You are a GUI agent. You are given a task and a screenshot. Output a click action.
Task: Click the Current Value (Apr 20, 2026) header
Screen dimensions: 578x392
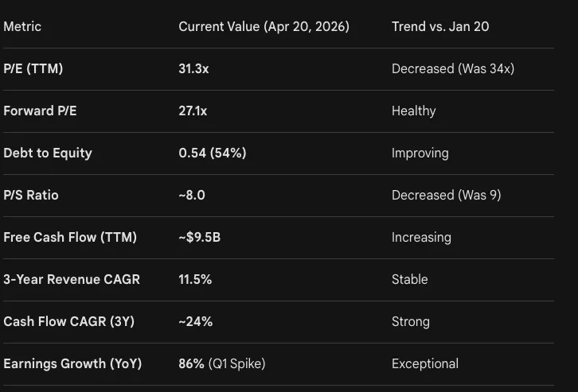(264, 27)
